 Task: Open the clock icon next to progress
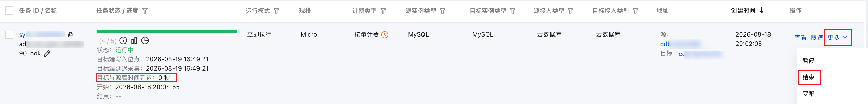point(145,41)
